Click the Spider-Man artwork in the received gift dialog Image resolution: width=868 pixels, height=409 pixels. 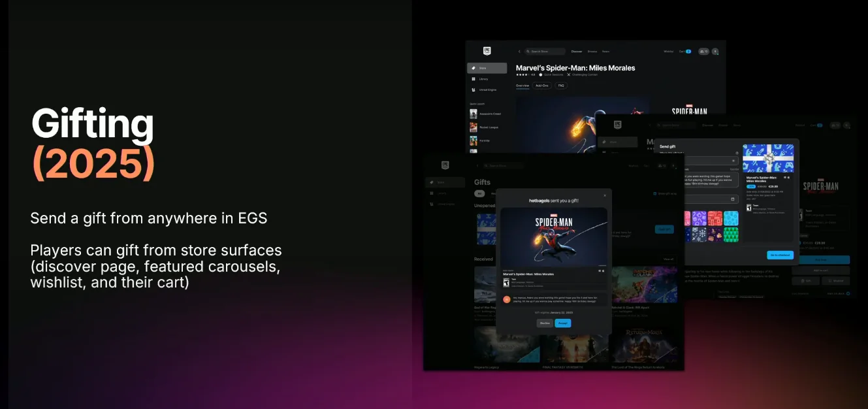554,237
